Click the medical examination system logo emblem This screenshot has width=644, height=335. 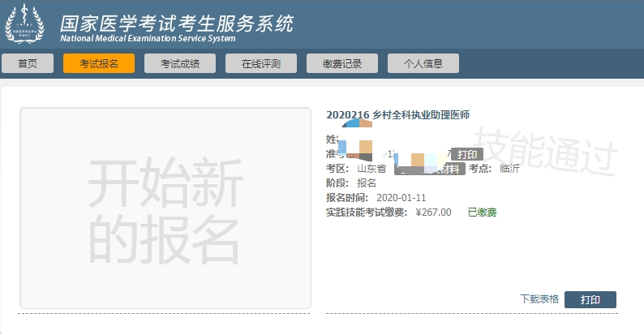click(26, 24)
